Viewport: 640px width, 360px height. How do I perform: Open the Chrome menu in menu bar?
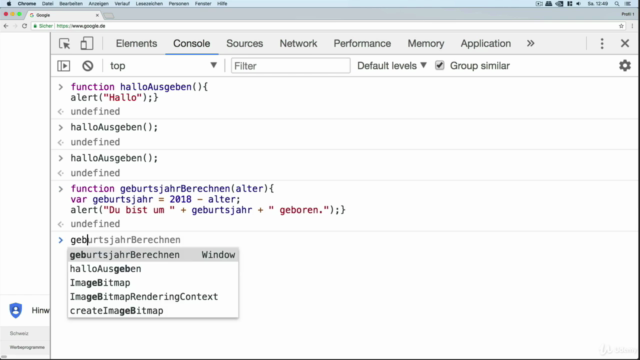tap(27, 4)
